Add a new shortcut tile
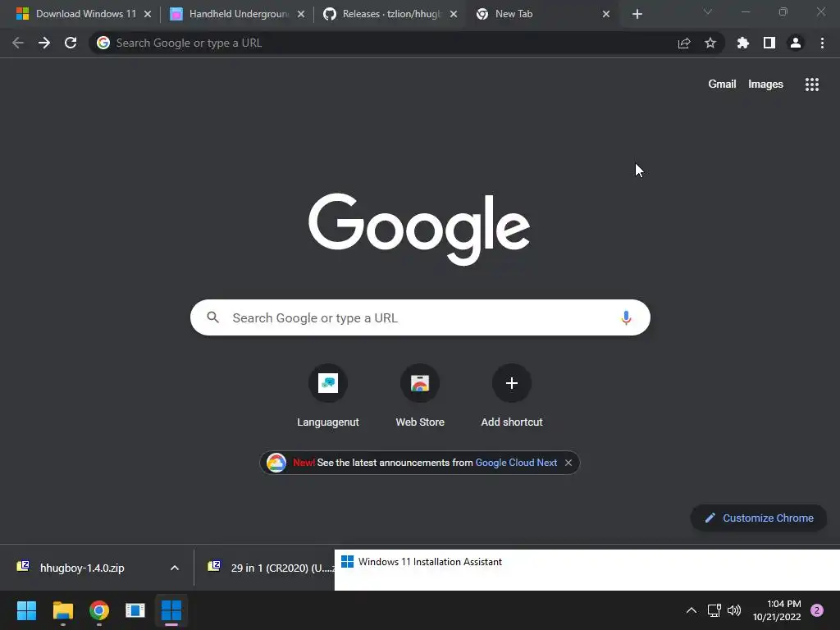Screen dimensions: 840x630 [512, 395]
